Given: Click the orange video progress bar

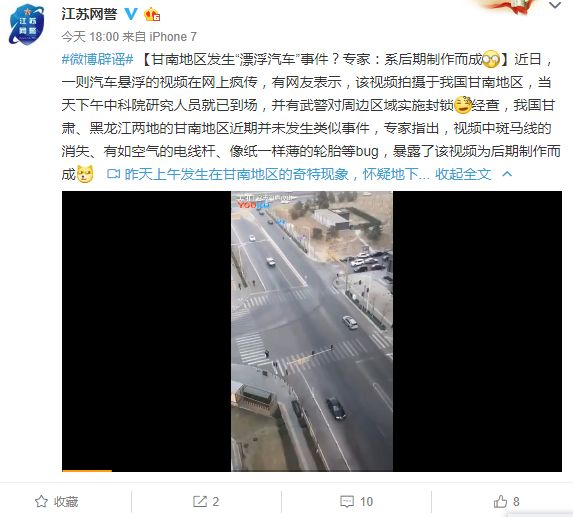Looking at the screenshot, I should coord(87,471).
